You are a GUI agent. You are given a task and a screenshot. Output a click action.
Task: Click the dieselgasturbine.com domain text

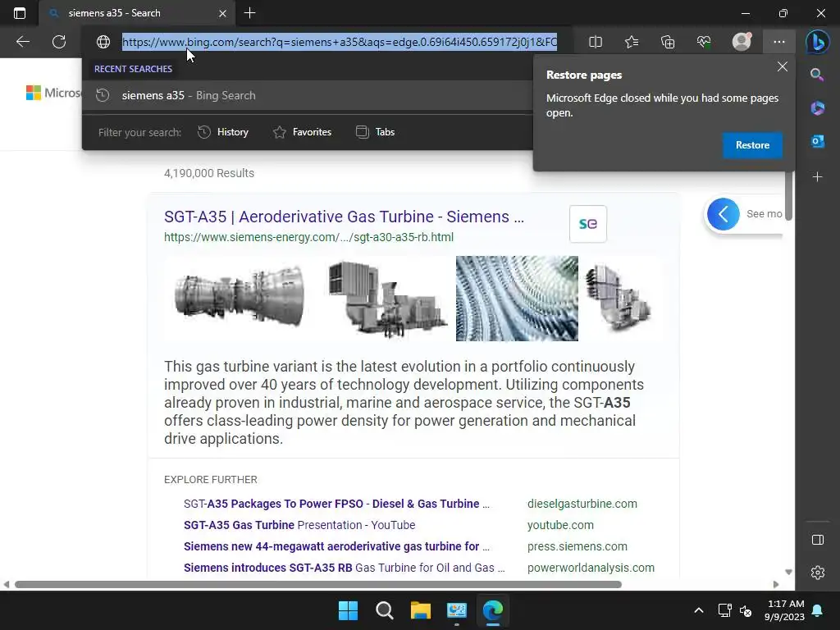(582, 504)
